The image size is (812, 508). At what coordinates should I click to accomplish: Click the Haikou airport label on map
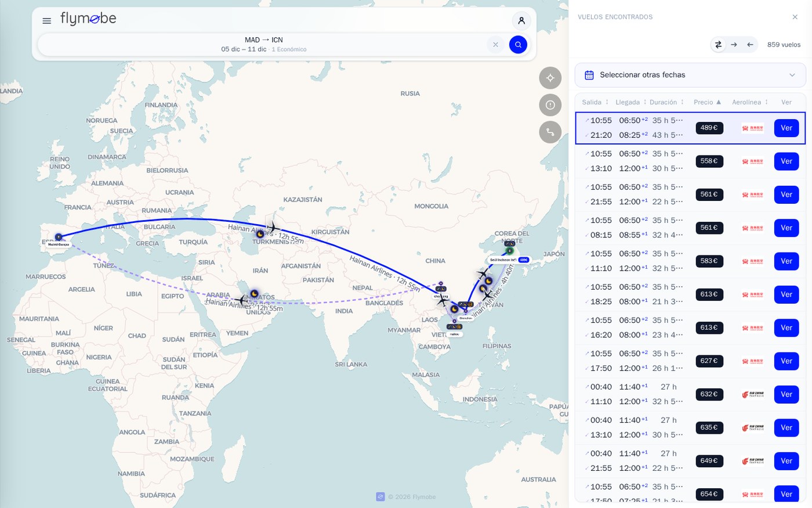[x=455, y=334]
